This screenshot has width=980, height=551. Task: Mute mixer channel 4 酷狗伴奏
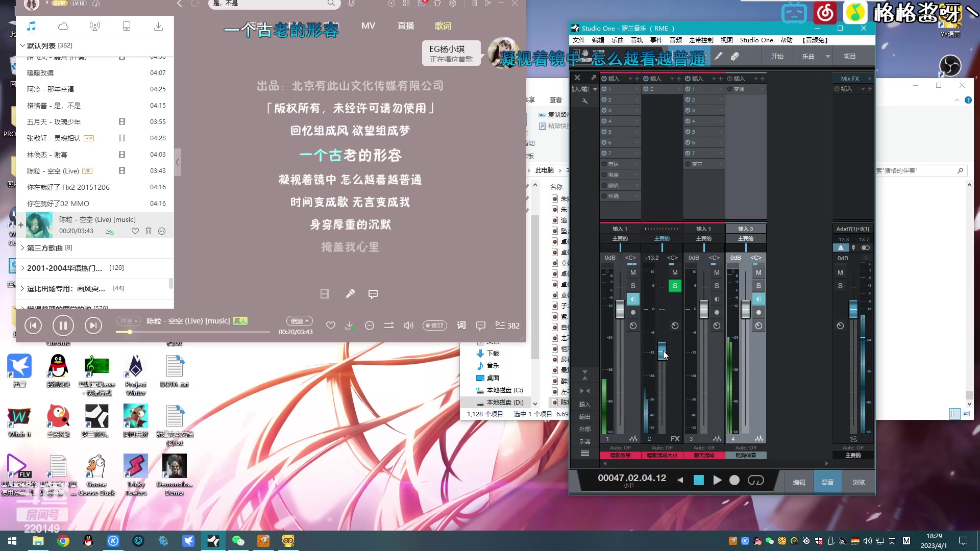pos(758,272)
